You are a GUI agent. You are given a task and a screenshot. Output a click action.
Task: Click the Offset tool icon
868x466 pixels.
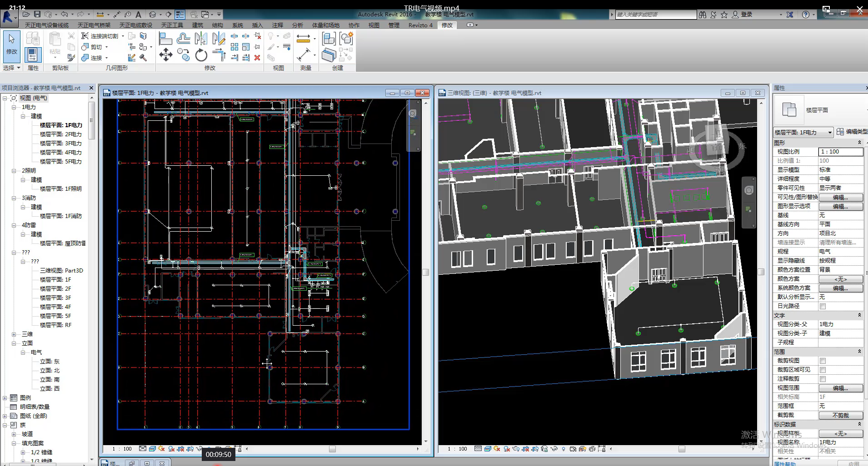[184, 39]
